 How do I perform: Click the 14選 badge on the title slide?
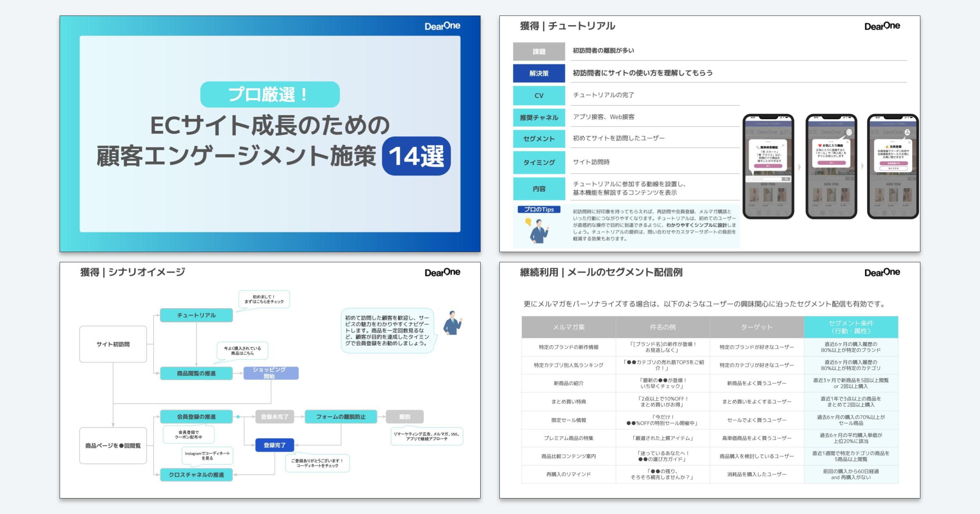coord(416,156)
